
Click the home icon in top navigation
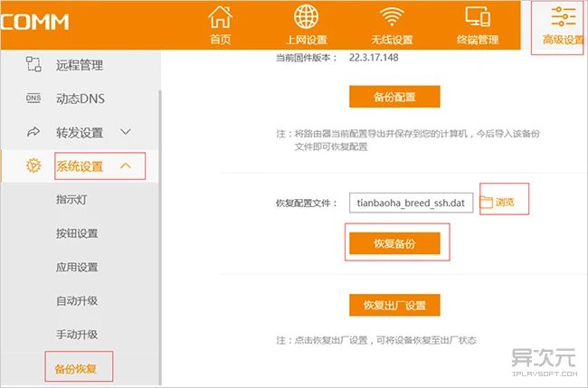pyautogui.click(x=221, y=18)
